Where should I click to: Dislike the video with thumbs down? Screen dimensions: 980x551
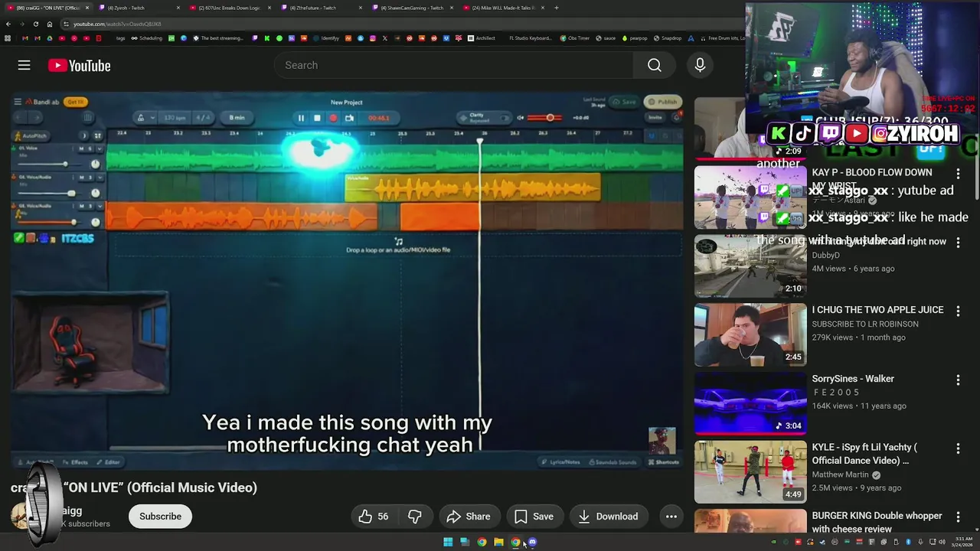click(415, 517)
